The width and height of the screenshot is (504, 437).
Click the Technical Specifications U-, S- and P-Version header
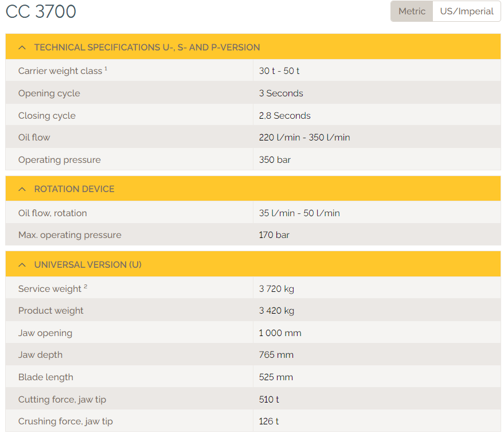pos(147,48)
